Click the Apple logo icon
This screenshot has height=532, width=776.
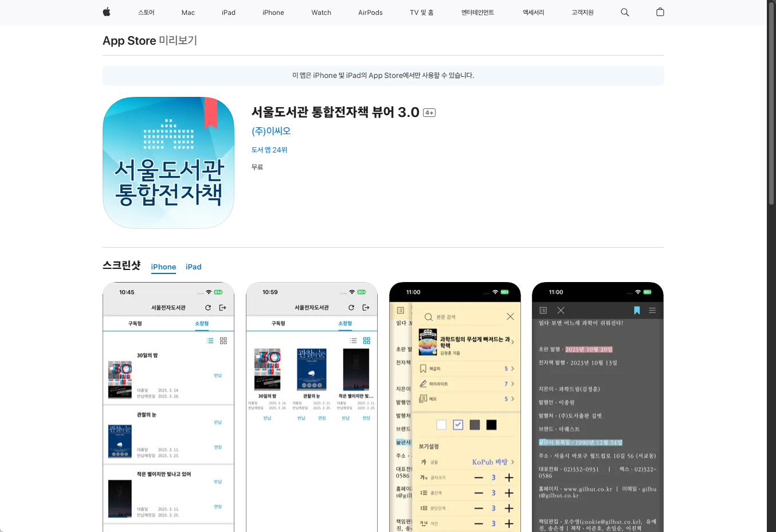pyautogui.click(x=107, y=12)
